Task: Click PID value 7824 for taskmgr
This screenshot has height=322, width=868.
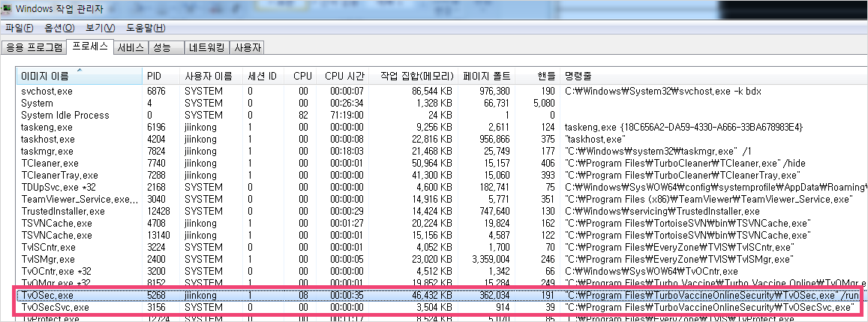Action: tap(156, 152)
